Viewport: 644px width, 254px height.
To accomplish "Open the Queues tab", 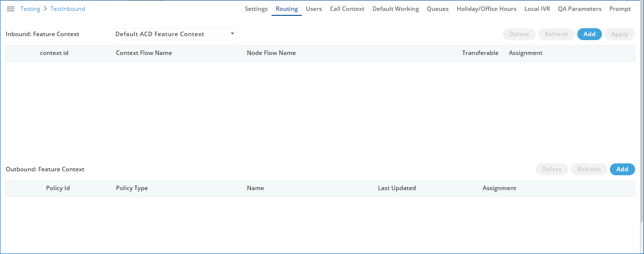I will click(x=438, y=9).
